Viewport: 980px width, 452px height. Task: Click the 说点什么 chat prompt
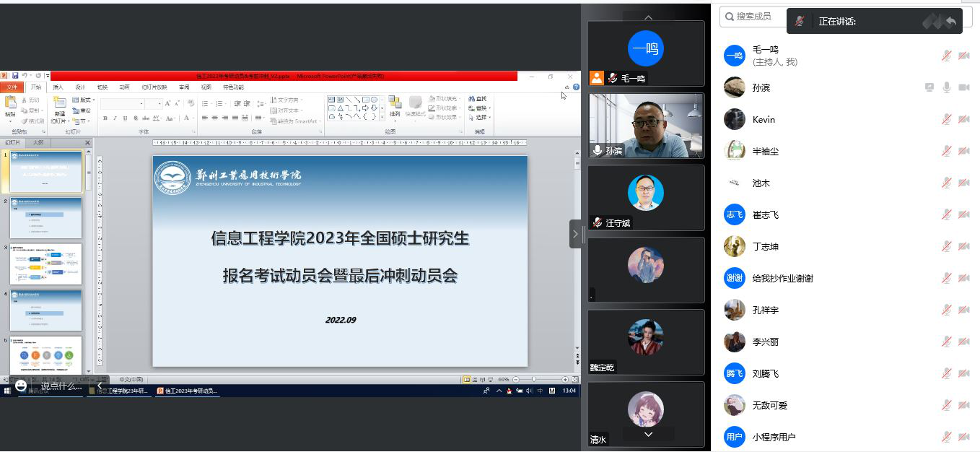61,386
